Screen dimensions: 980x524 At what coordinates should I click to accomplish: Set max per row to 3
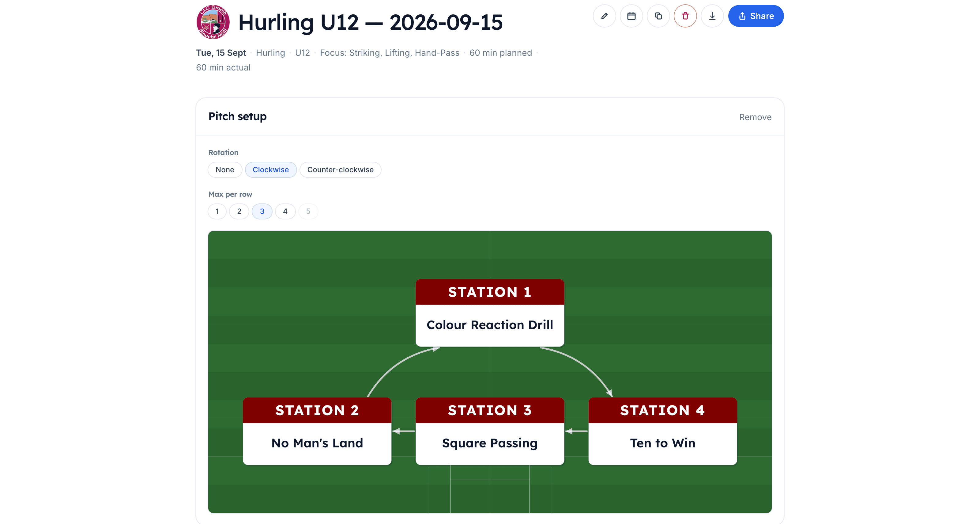point(262,211)
